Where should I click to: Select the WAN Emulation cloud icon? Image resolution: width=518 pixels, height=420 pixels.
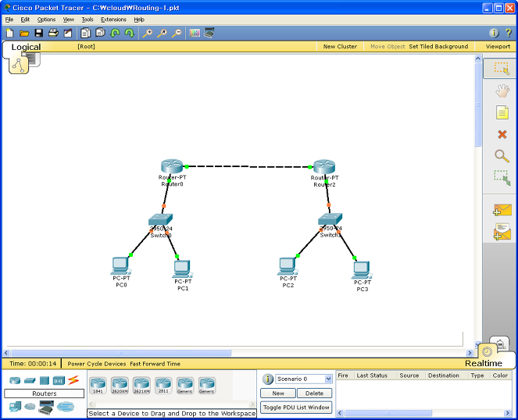[x=30, y=406]
